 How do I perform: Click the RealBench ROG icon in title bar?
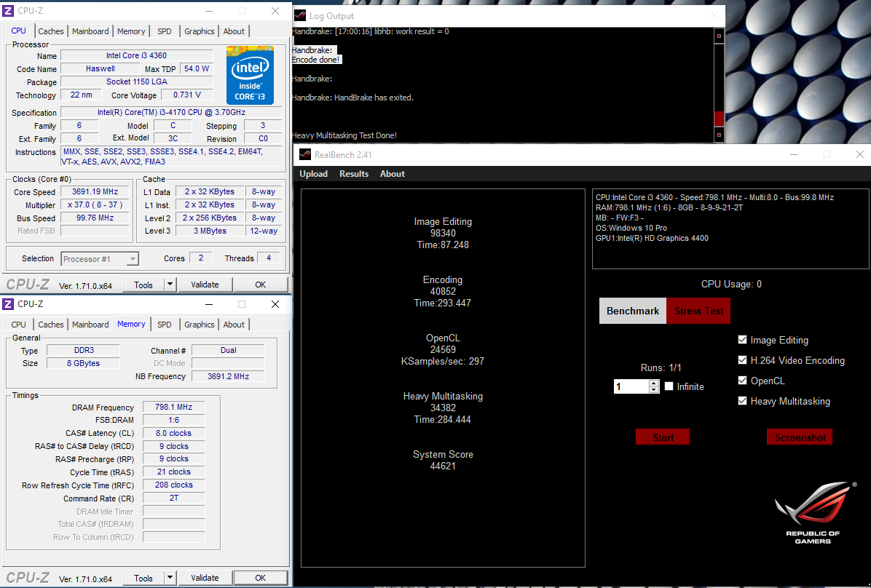pyautogui.click(x=305, y=154)
